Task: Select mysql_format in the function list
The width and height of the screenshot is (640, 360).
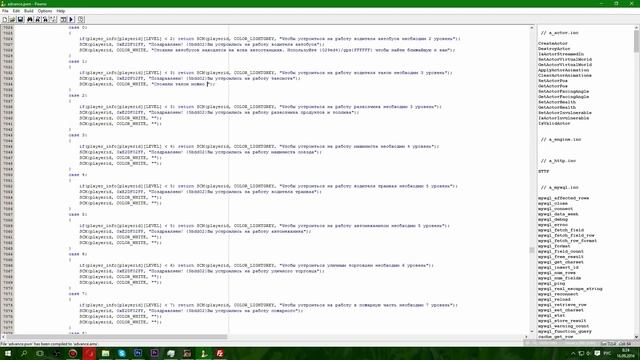Action: point(554,246)
